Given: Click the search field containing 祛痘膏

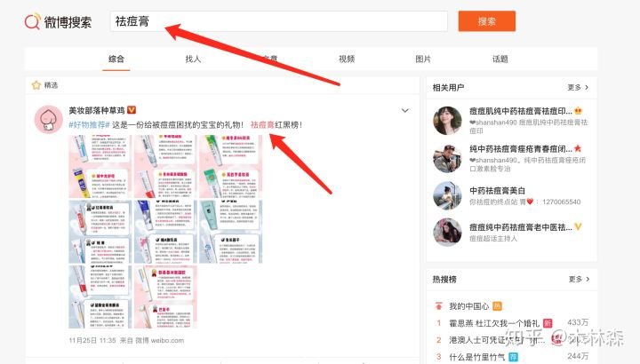Looking at the screenshot, I should tap(279, 21).
